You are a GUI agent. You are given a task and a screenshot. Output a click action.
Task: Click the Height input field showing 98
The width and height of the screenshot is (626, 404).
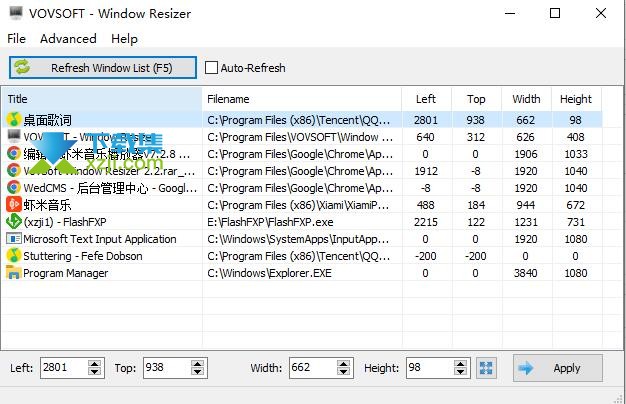(430, 368)
